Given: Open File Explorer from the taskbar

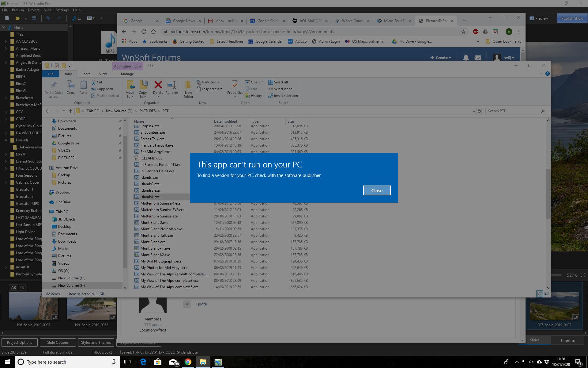Looking at the screenshot, I should 203,362.
